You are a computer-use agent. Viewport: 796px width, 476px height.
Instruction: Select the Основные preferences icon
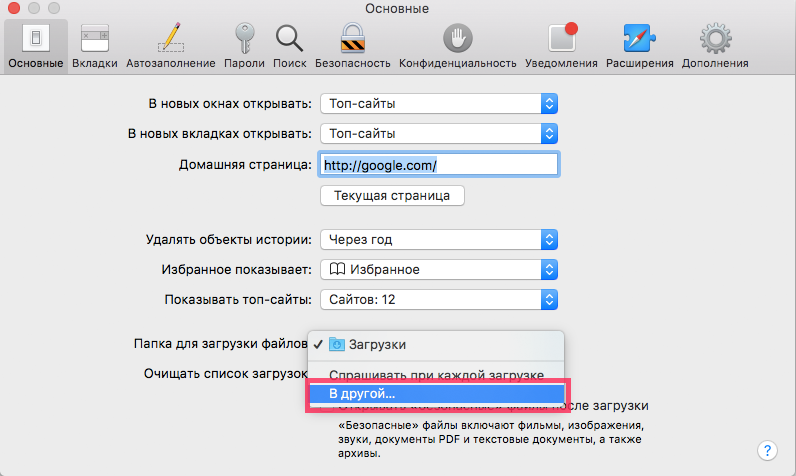(35, 45)
